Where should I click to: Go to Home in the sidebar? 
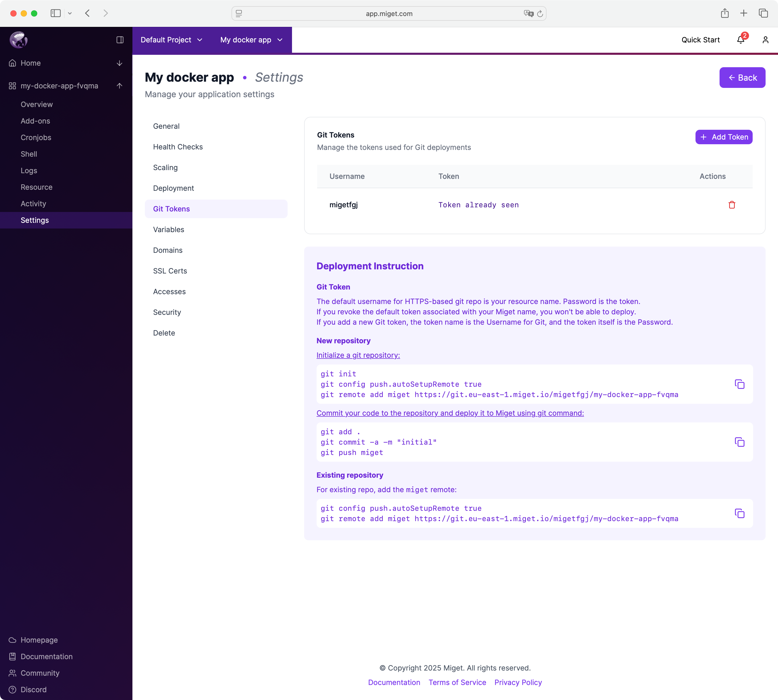point(31,63)
